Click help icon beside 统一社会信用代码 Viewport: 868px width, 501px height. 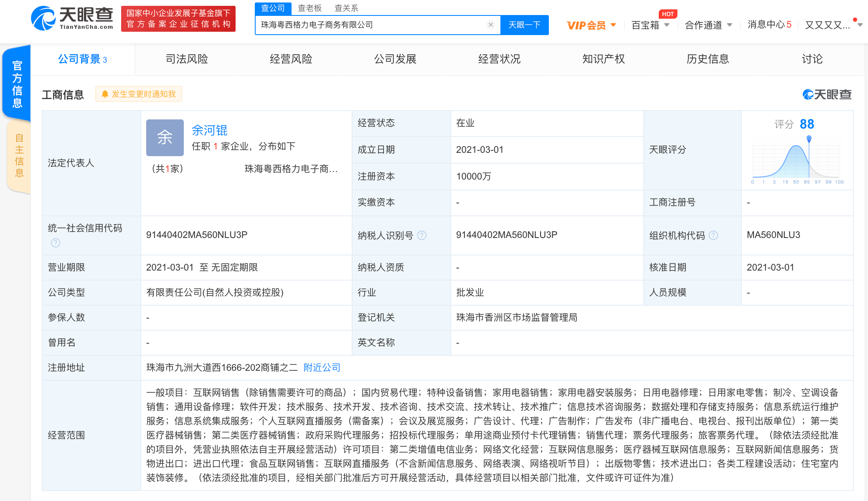(x=56, y=243)
